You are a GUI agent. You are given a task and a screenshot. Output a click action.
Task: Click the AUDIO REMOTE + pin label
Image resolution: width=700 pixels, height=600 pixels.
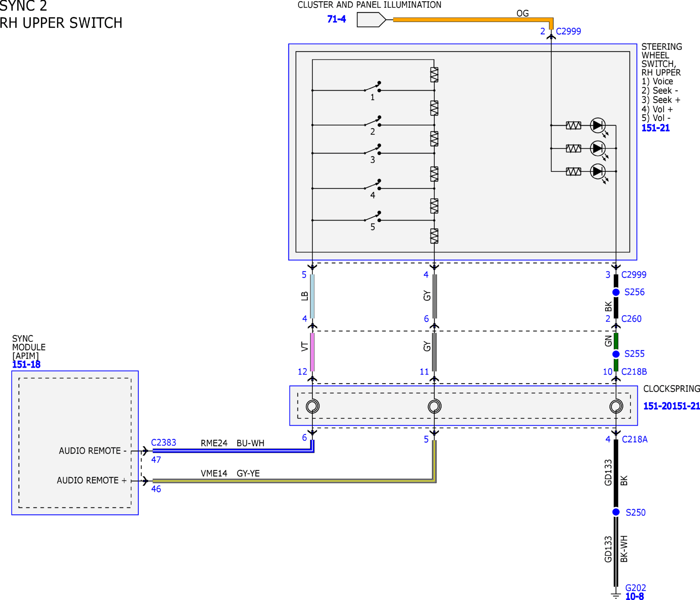(x=92, y=480)
